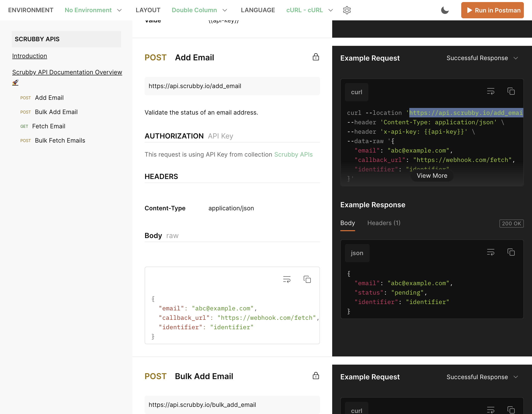This screenshot has width=532, height=414.
Task: Copy the Bulk Add Email curl snippet
Action: (511, 410)
